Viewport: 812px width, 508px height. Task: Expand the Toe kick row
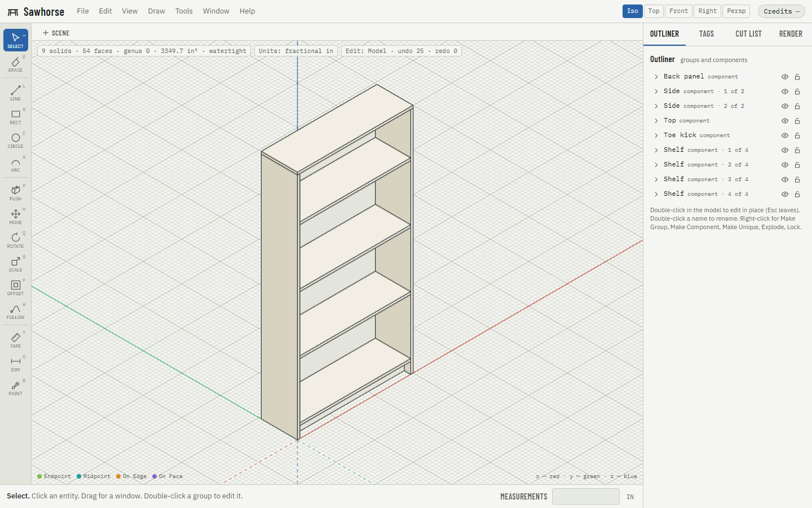click(656, 135)
